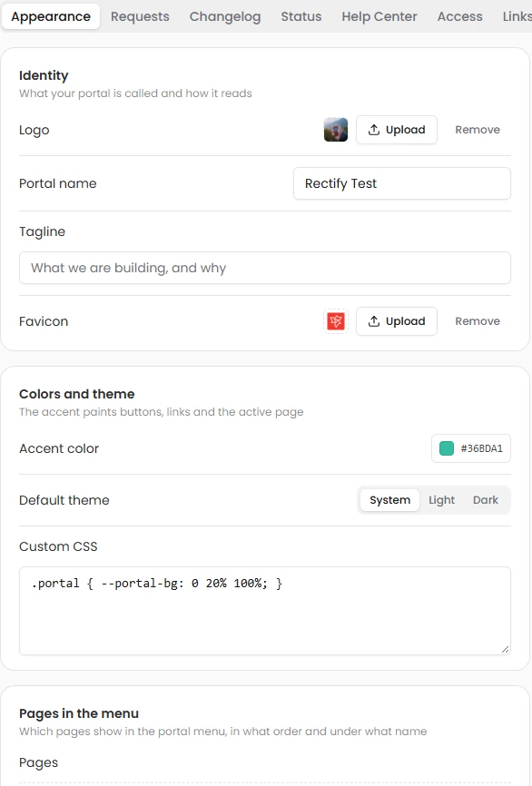This screenshot has height=786, width=532.
Task: Select Light as default theme
Action: 441,500
